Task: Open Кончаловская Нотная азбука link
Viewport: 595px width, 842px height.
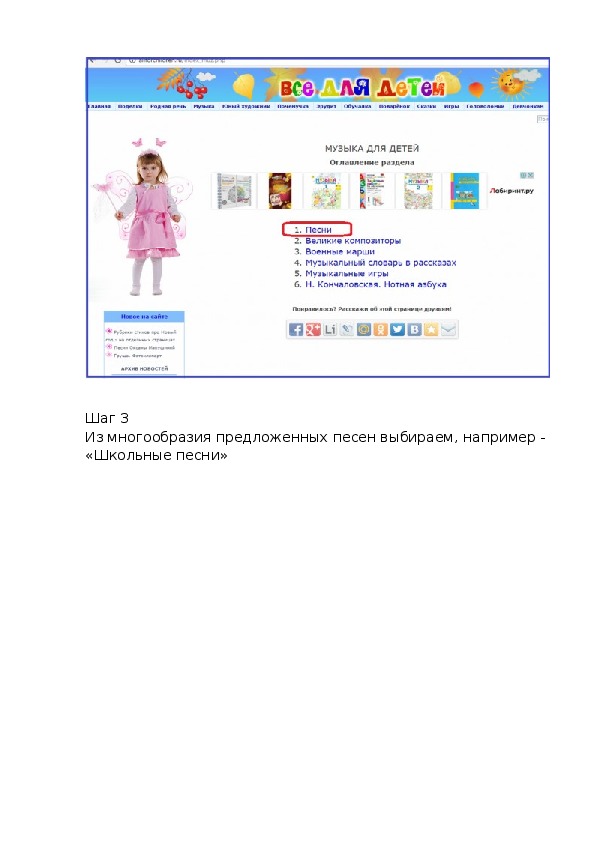Action: coord(376,284)
